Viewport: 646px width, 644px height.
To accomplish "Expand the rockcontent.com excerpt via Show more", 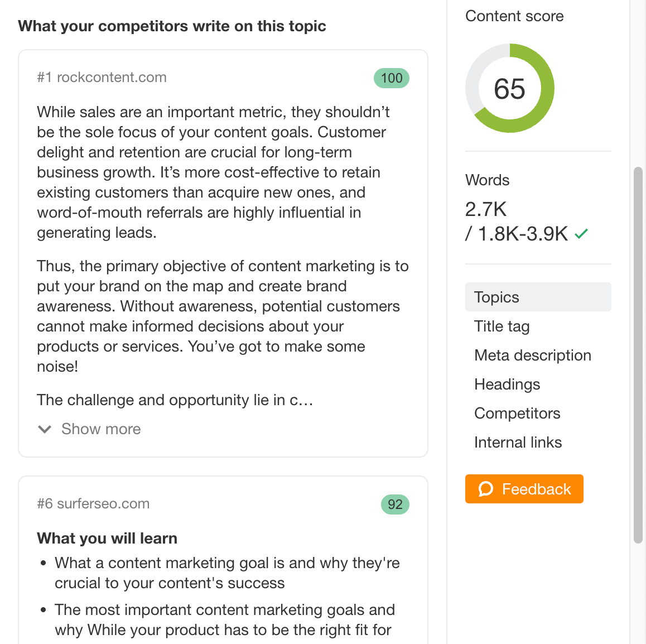I will pos(100,429).
